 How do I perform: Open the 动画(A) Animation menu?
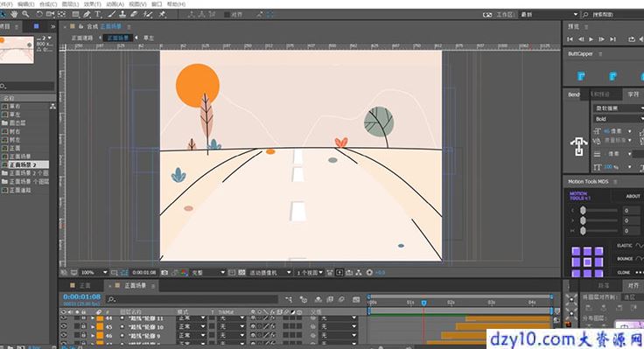[115, 4]
